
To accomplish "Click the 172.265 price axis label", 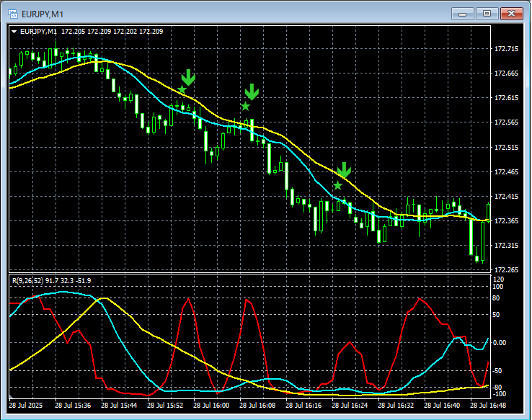I will (x=506, y=270).
